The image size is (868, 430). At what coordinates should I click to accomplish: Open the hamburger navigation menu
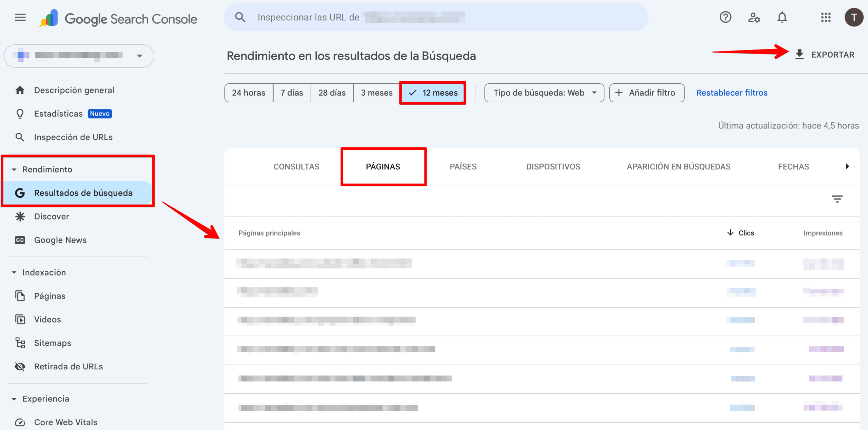coord(20,17)
